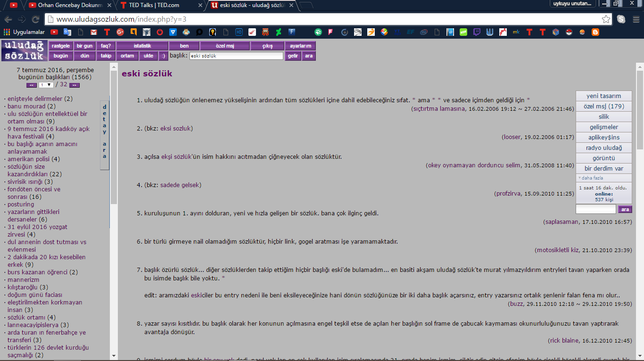Go to previous page with << button

(x=32, y=85)
